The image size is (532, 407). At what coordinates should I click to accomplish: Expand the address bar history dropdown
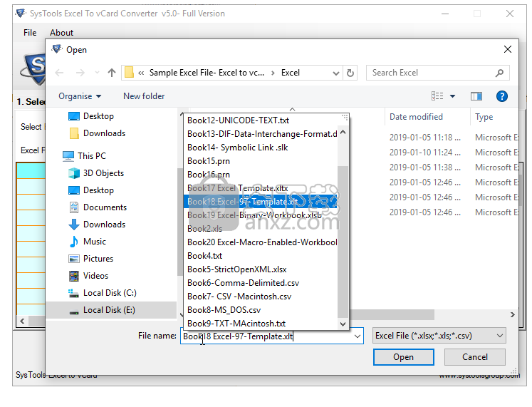click(336, 73)
